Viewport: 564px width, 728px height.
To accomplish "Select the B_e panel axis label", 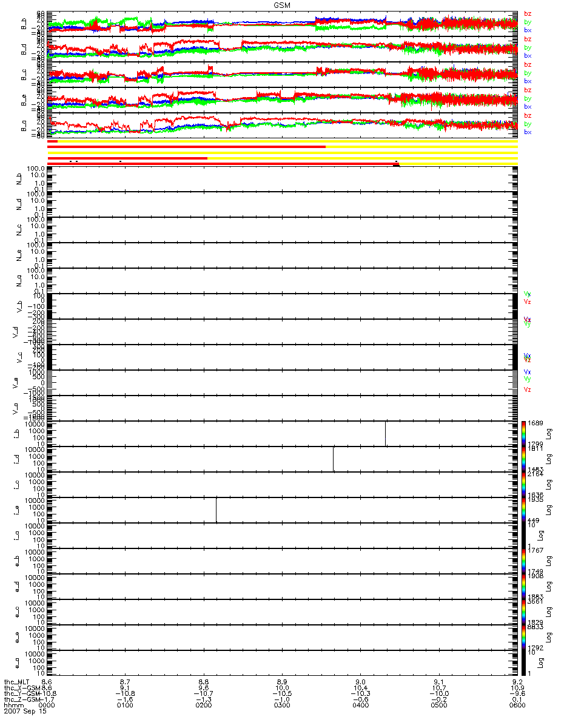I will tap(24, 100).
